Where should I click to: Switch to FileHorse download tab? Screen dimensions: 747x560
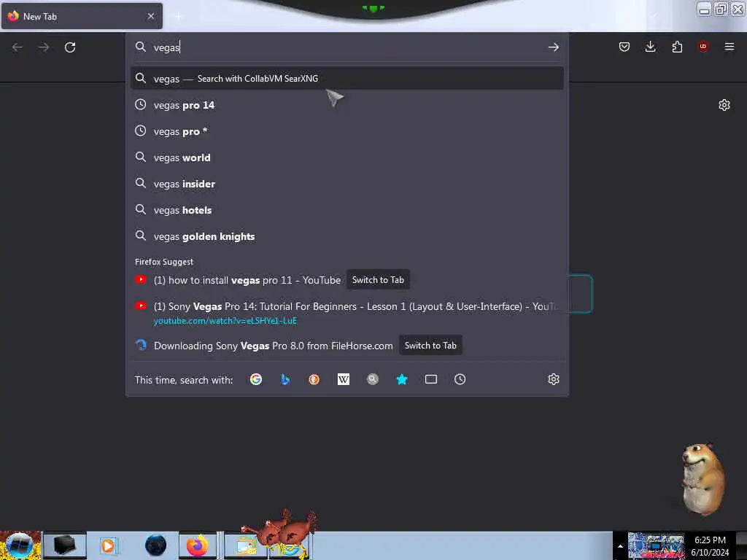[430, 346]
